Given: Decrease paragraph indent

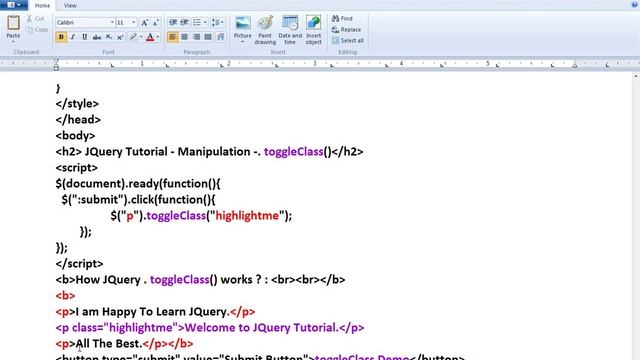Looking at the screenshot, I should point(173,22).
